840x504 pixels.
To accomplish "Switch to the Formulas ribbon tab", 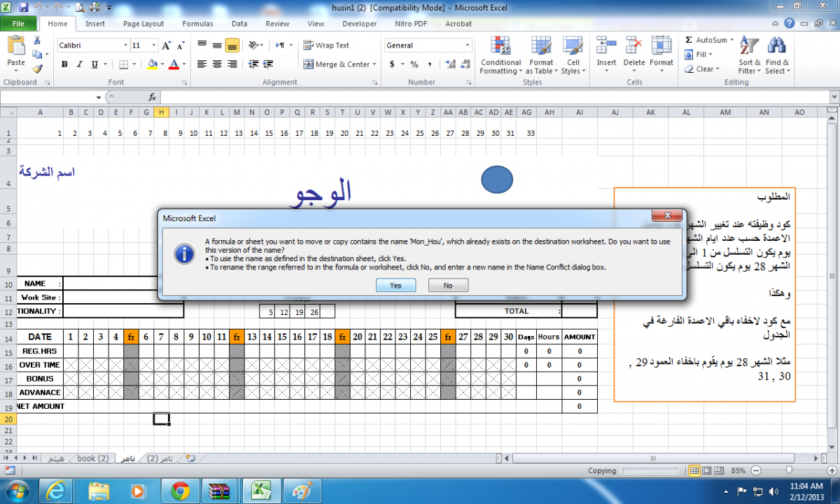I will pos(197,24).
